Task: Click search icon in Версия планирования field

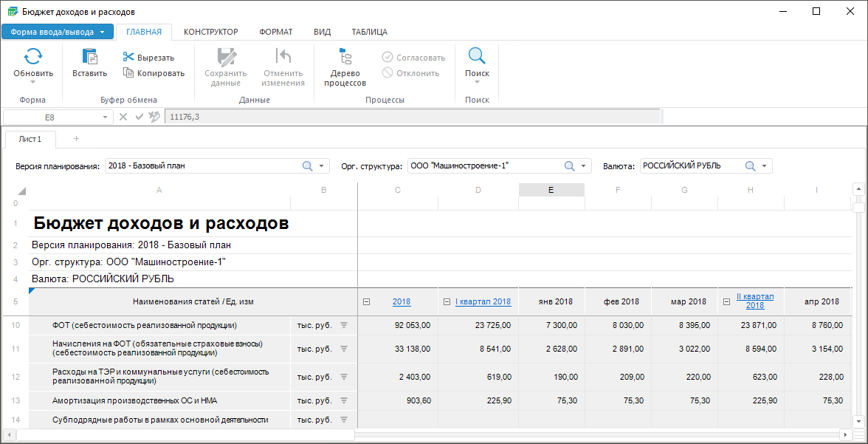Action: (308, 166)
